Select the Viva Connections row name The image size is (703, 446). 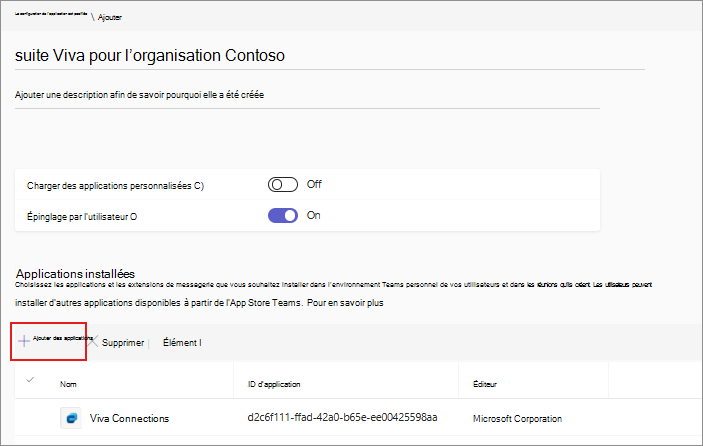[x=129, y=419]
